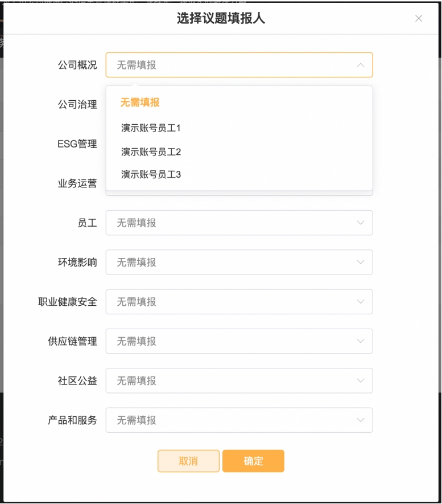The width and height of the screenshot is (442, 504).
Task: Collapse the 公司概况 dropdown arrow
Action: 361,65
